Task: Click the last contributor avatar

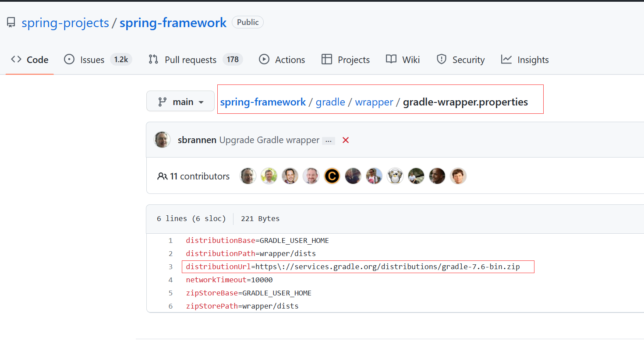Action: (458, 176)
